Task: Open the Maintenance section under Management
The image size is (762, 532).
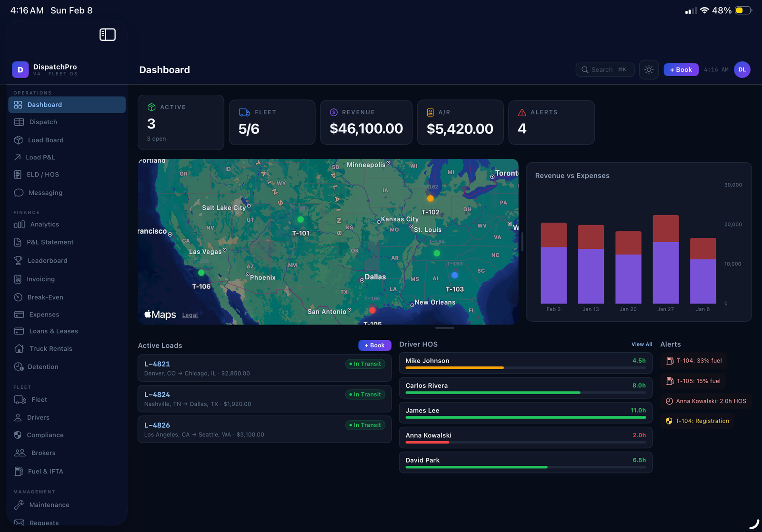Action: pos(49,505)
